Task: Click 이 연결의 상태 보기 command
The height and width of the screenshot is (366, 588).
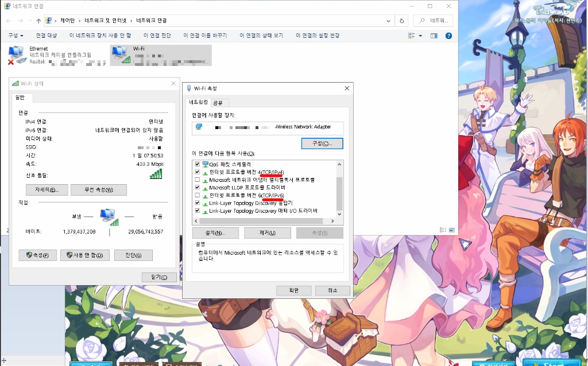Action: (x=261, y=36)
